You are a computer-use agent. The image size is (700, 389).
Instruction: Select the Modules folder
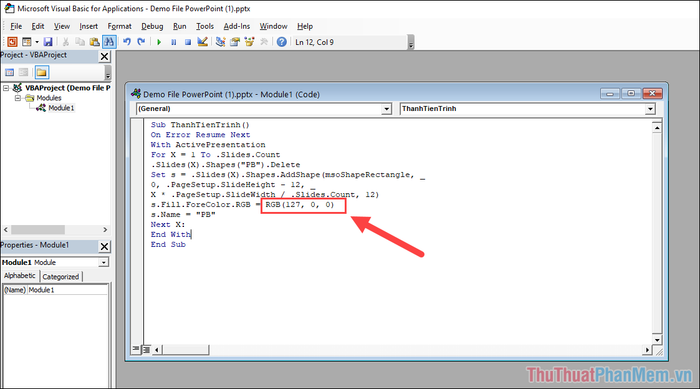click(x=49, y=98)
